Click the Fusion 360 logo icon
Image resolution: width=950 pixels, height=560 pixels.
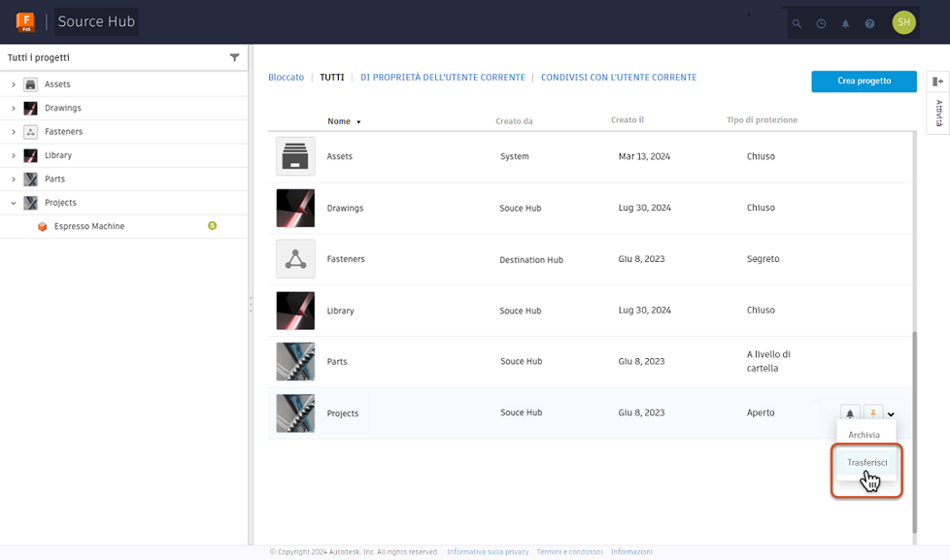click(x=25, y=22)
